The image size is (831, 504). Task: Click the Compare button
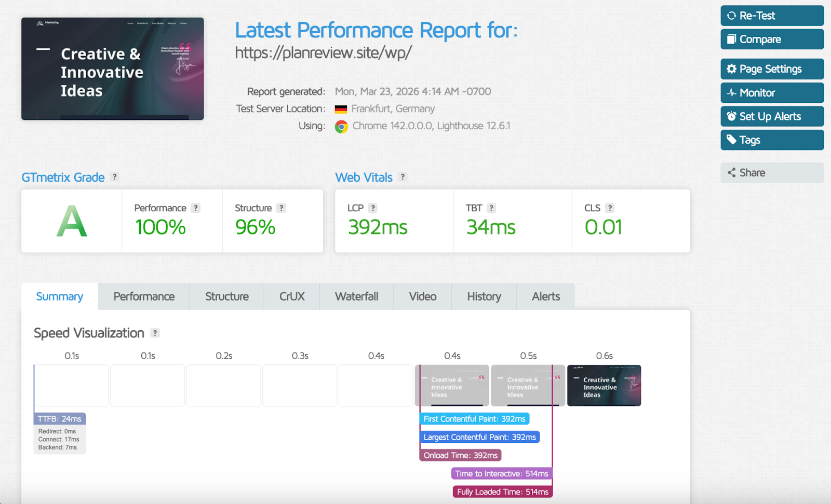pos(772,39)
